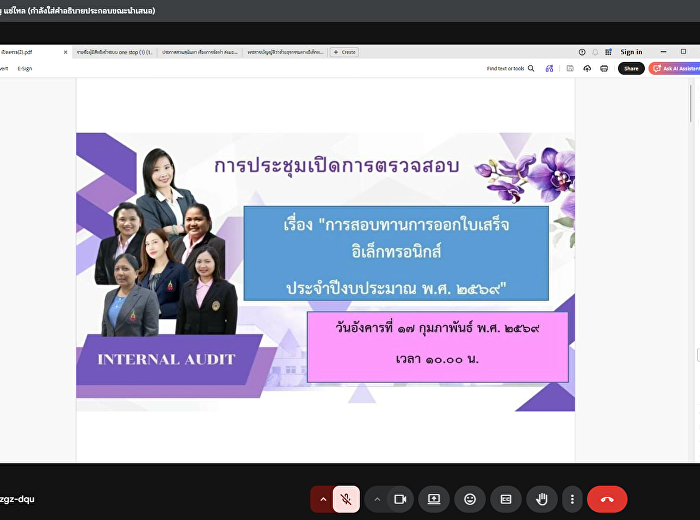Toggle the camera on or off
The height and width of the screenshot is (520, 700).
400,499
